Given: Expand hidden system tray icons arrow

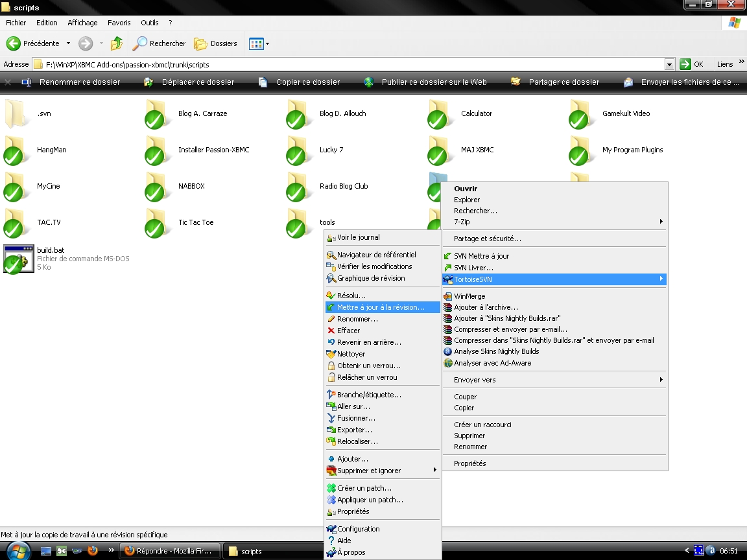Looking at the screenshot, I should pyautogui.click(x=687, y=550).
